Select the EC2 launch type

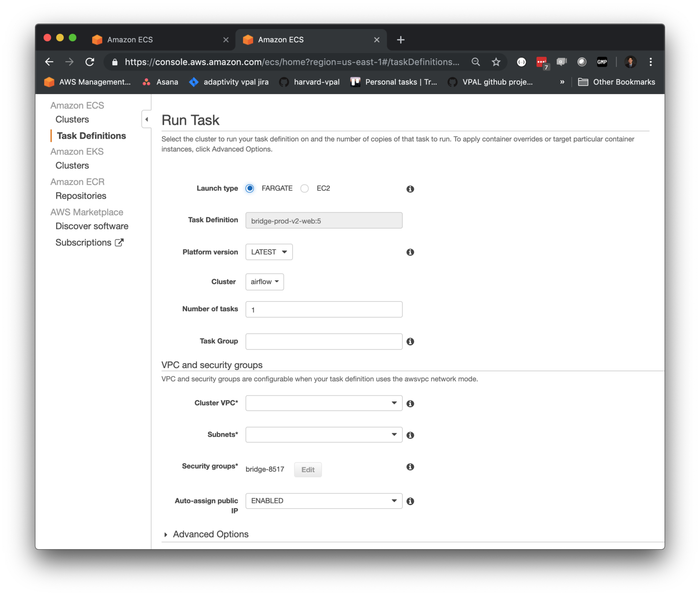pyautogui.click(x=305, y=189)
